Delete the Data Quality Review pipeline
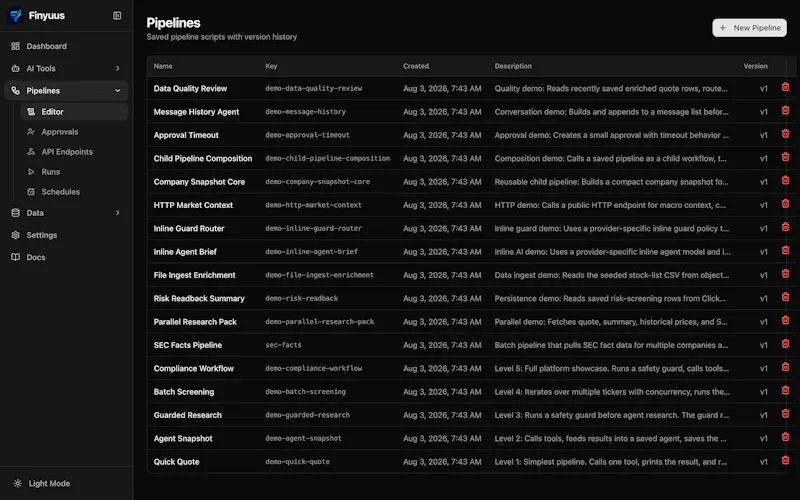Screen dimensions: 800x500 785,87
